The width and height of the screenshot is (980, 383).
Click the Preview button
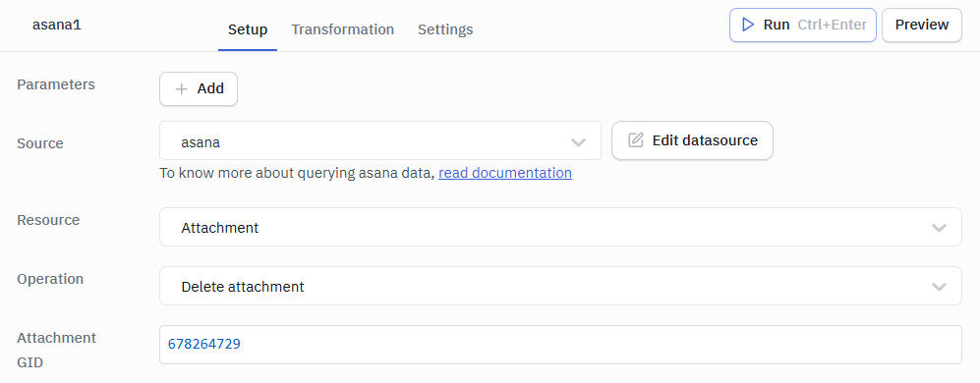pos(922,25)
